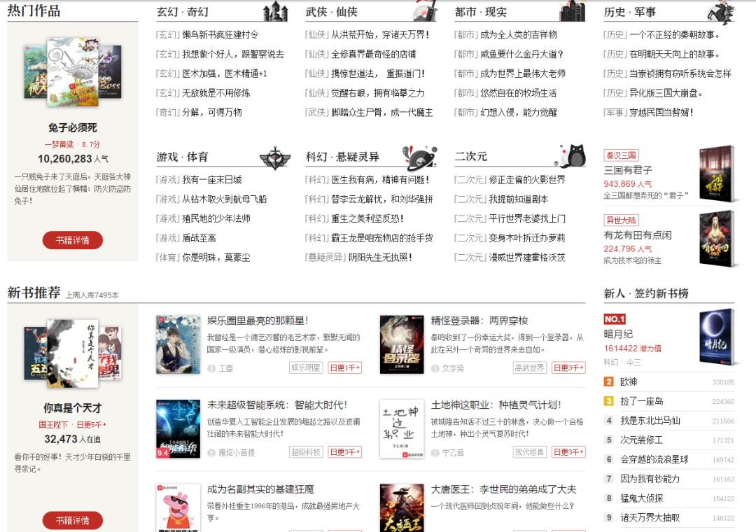The height and width of the screenshot is (532, 756).
Task: Open ranked book 诸天万界大抽取
Action: coord(650,517)
